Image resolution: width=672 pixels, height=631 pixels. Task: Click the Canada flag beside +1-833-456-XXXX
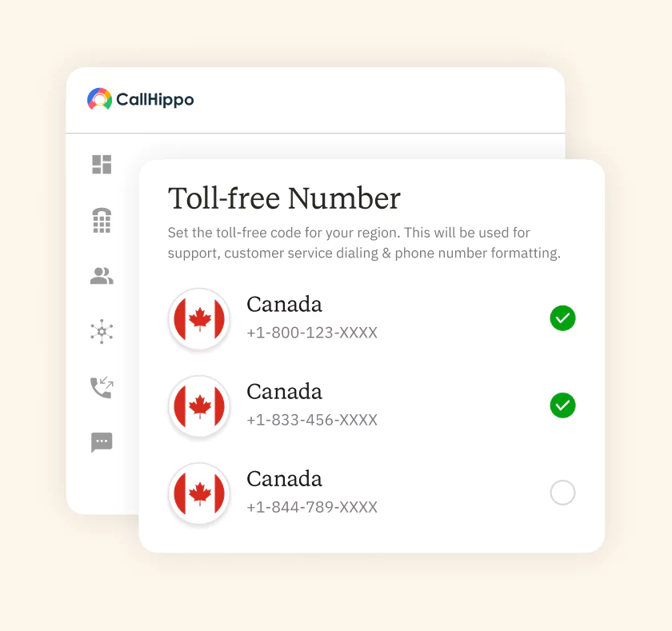(199, 406)
